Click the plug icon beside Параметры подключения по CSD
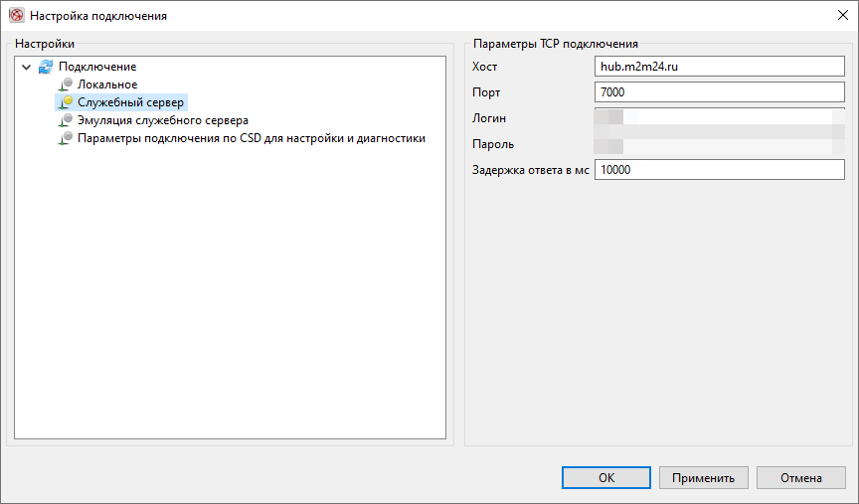This screenshot has width=859, height=504. click(x=66, y=138)
